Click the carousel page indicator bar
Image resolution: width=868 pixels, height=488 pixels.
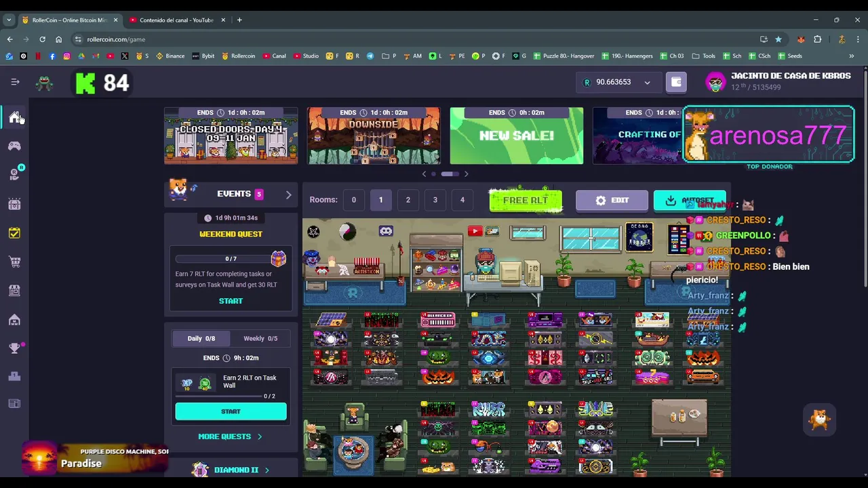click(x=450, y=174)
